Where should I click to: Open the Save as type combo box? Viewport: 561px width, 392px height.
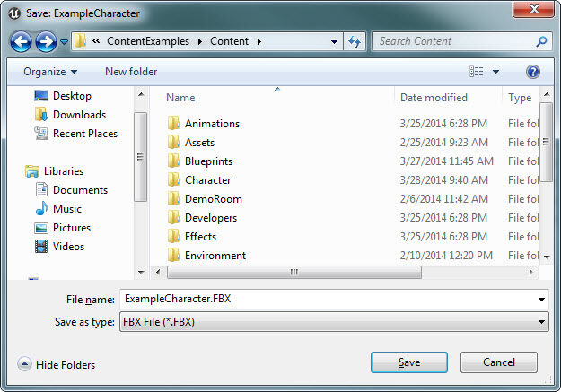click(334, 322)
